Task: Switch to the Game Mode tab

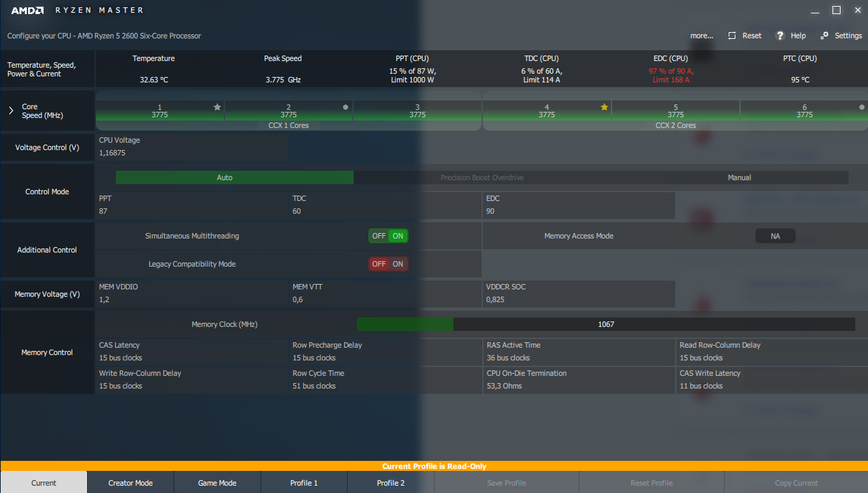Action: click(x=217, y=482)
